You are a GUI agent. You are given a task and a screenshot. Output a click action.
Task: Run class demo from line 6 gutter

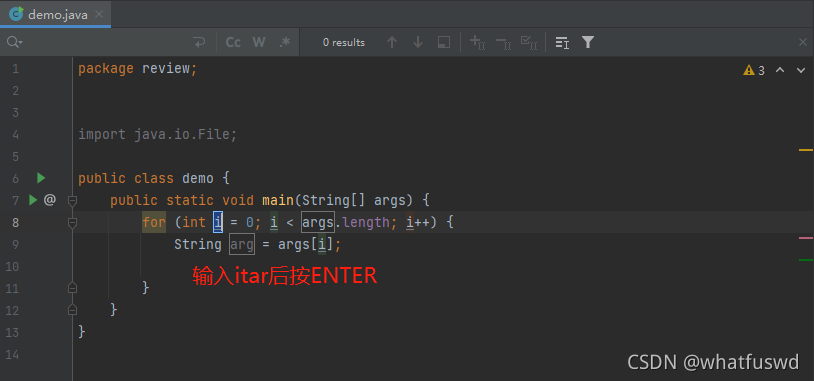(41, 179)
